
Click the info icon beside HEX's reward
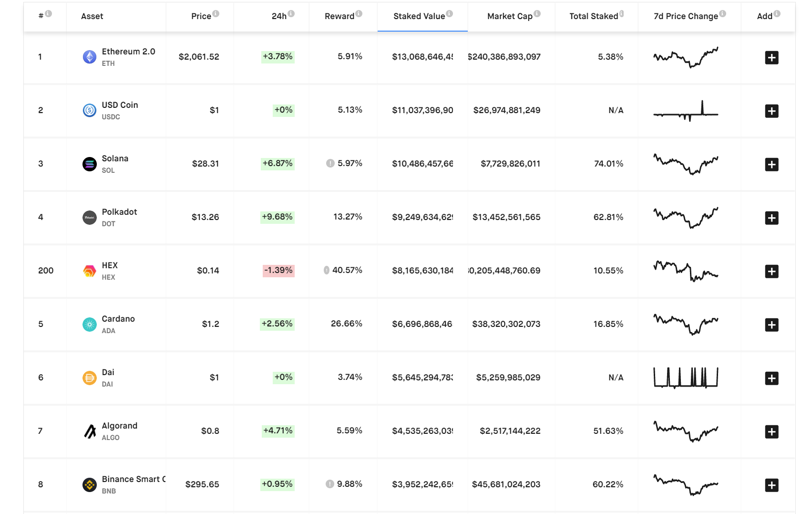(327, 270)
